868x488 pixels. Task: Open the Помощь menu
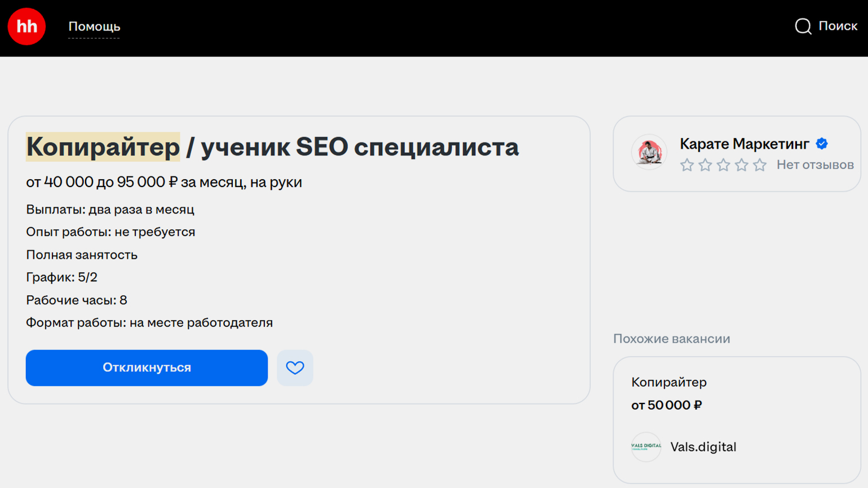coord(94,26)
